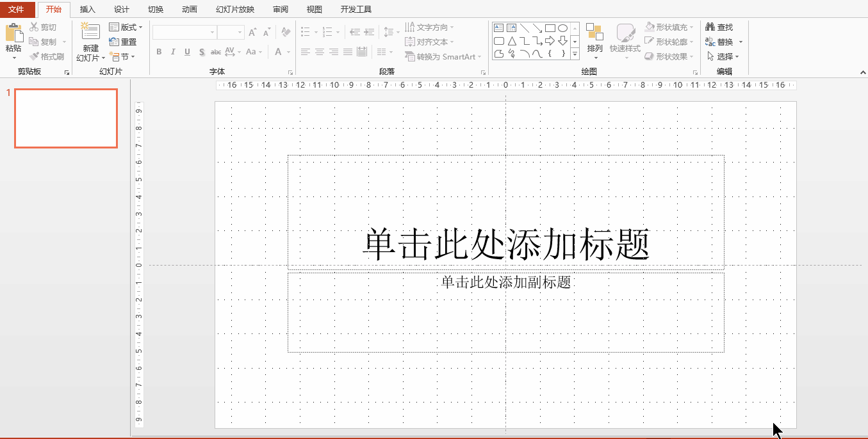This screenshot has width=868, height=439.
Task: Open the Align Text (对齐文本) dropdown
Action: (x=429, y=42)
